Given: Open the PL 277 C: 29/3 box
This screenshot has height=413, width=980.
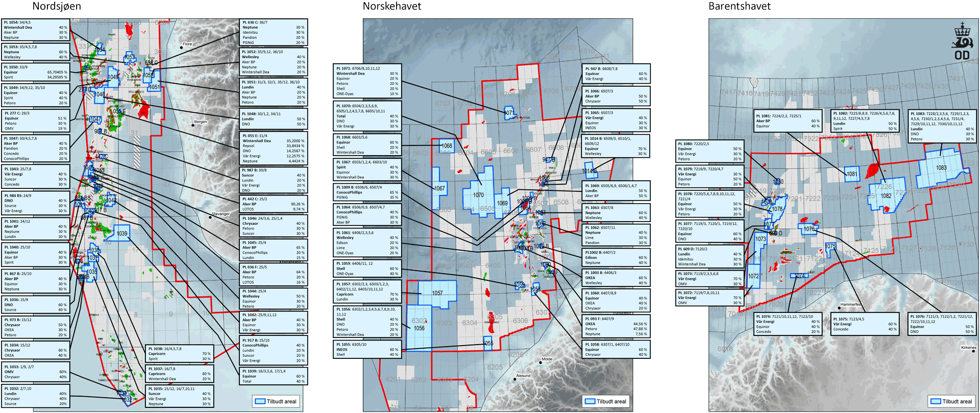Looking at the screenshot, I should coord(35,121).
